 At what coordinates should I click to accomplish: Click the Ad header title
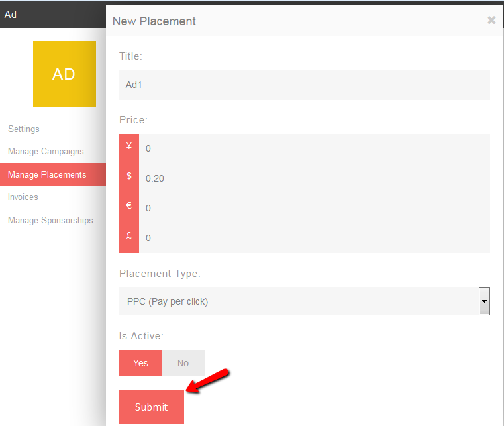point(11,15)
